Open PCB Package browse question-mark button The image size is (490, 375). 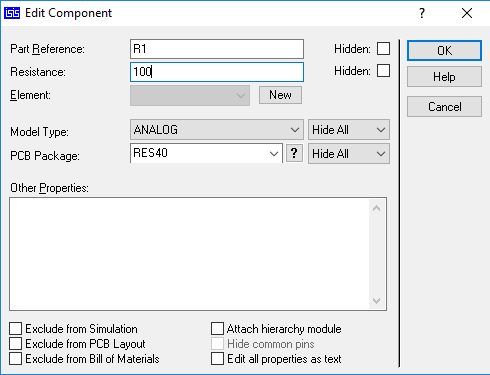click(294, 153)
